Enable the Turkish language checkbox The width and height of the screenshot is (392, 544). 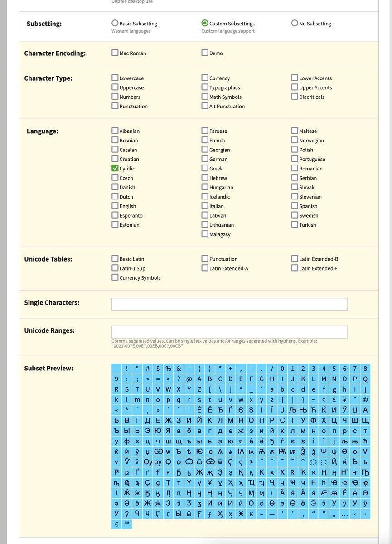coord(295,224)
